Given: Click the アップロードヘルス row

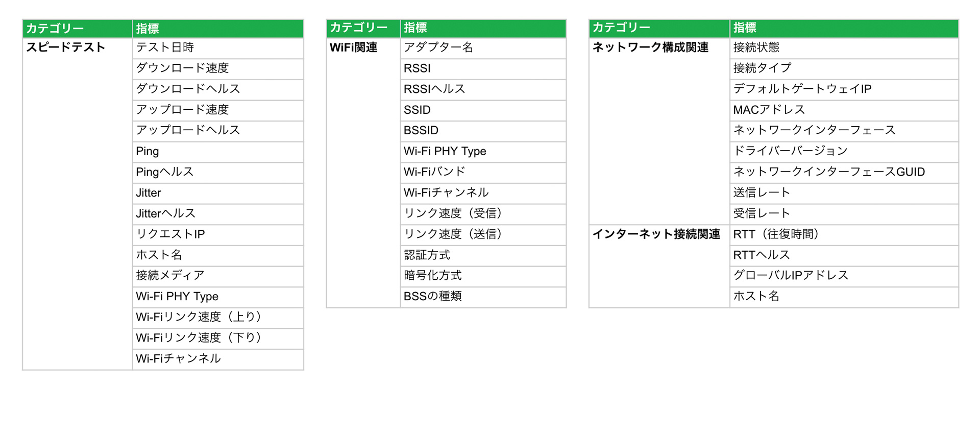Looking at the screenshot, I should (188, 130).
